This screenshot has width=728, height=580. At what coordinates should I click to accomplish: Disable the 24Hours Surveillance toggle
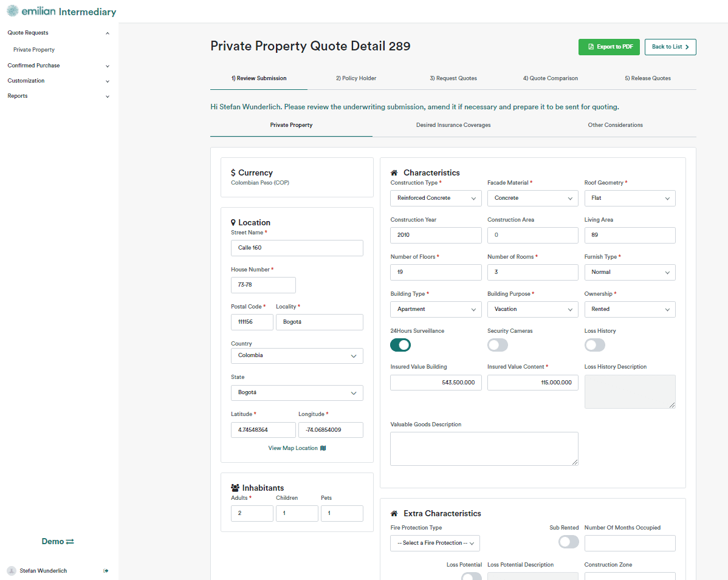(400, 345)
